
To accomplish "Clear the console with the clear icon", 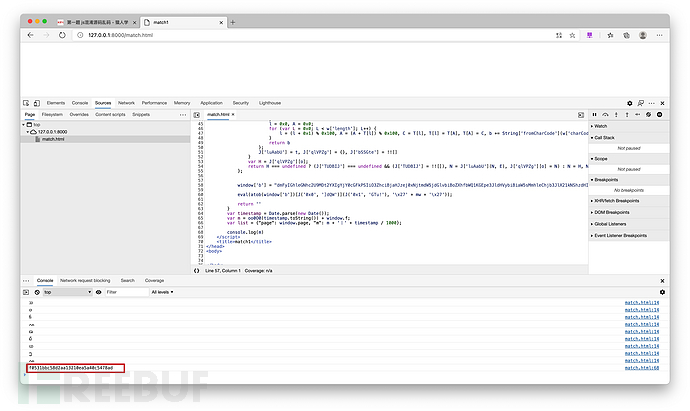I will pyautogui.click(x=36, y=292).
